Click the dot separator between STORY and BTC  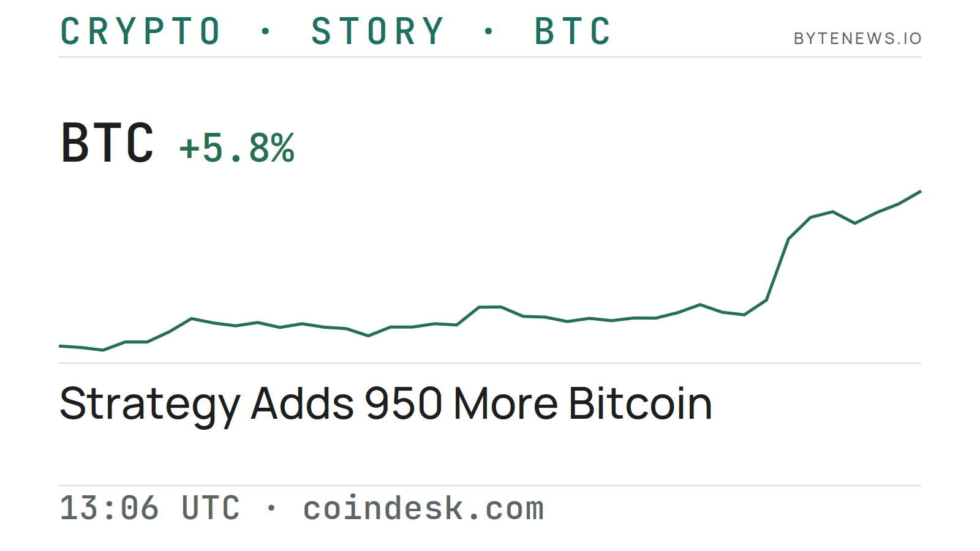pyautogui.click(x=488, y=31)
